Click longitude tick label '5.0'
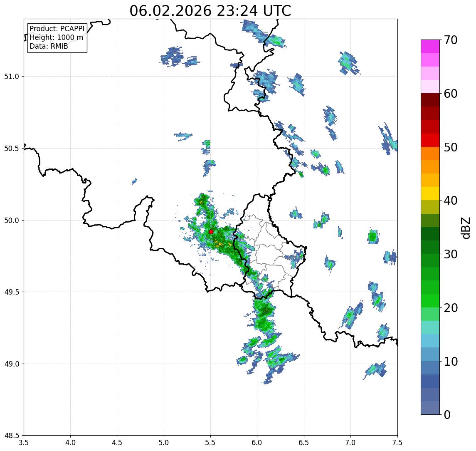The image size is (476, 451). coord(164,442)
